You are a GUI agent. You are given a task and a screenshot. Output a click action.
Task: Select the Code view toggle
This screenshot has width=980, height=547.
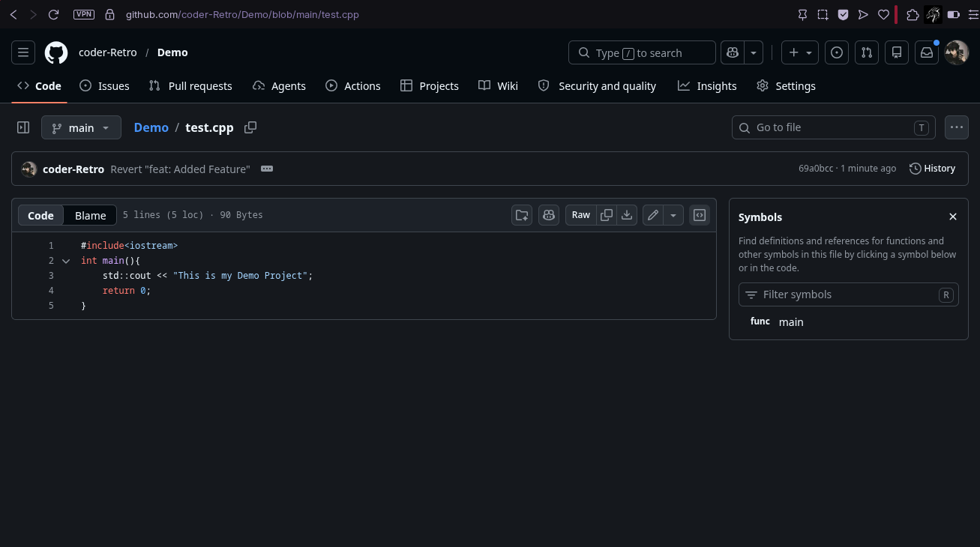click(40, 215)
